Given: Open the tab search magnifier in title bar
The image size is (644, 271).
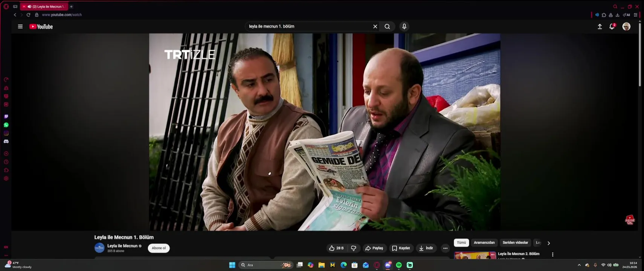Looking at the screenshot, I should 615,6.
